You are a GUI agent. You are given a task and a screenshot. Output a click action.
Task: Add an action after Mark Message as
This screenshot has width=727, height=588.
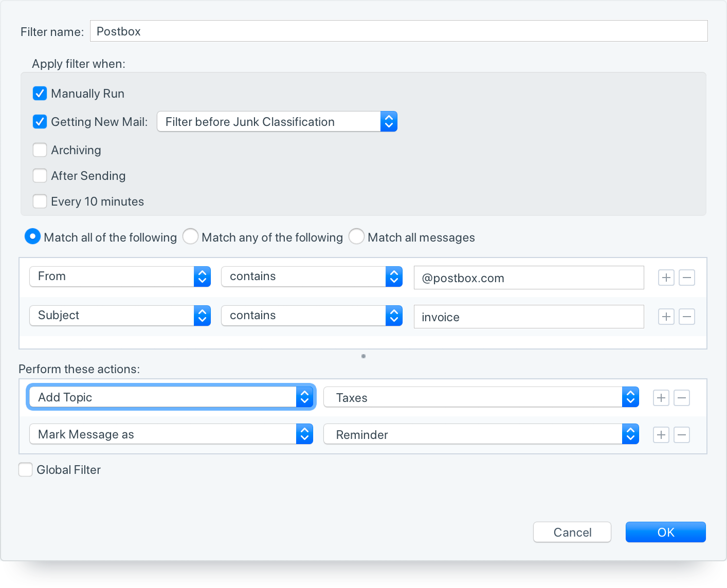(x=661, y=435)
